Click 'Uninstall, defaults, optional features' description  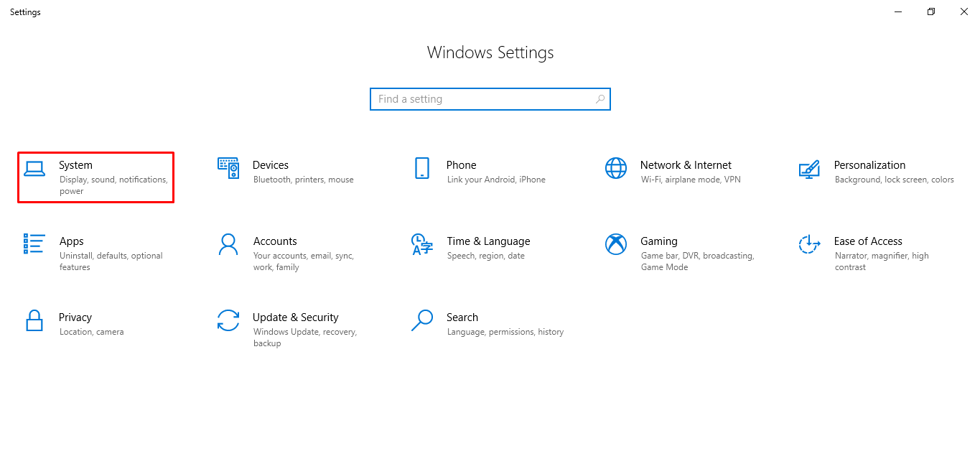(x=111, y=261)
